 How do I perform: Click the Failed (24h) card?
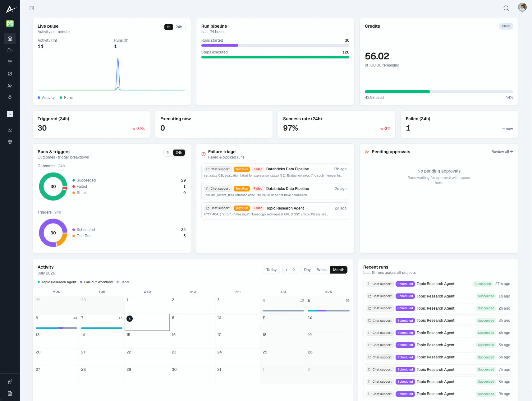(459, 124)
